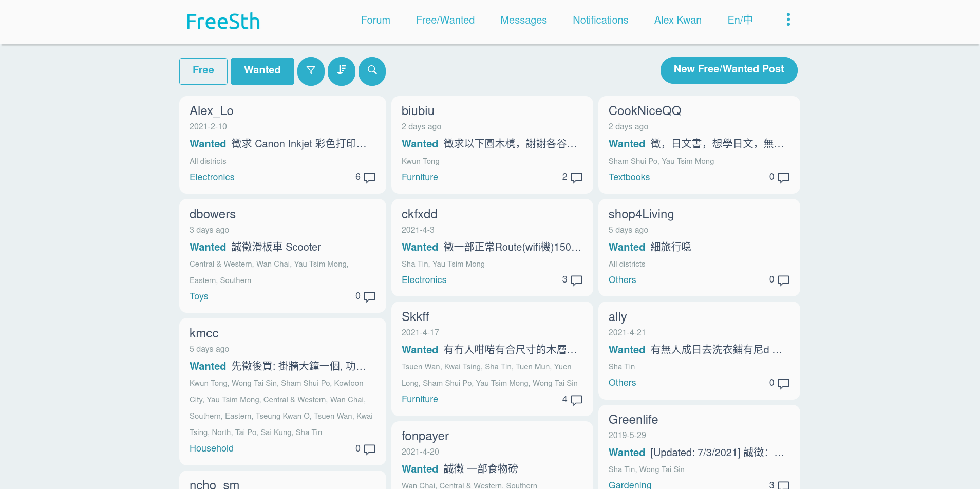The image size is (980, 489).
Task: Open the Messages page
Action: coord(523,20)
